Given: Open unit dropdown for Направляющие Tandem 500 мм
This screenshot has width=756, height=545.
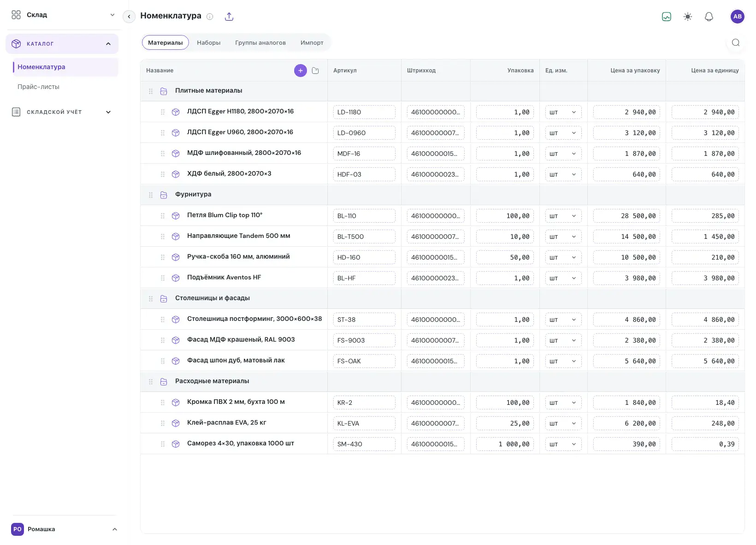Looking at the screenshot, I should (563, 237).
